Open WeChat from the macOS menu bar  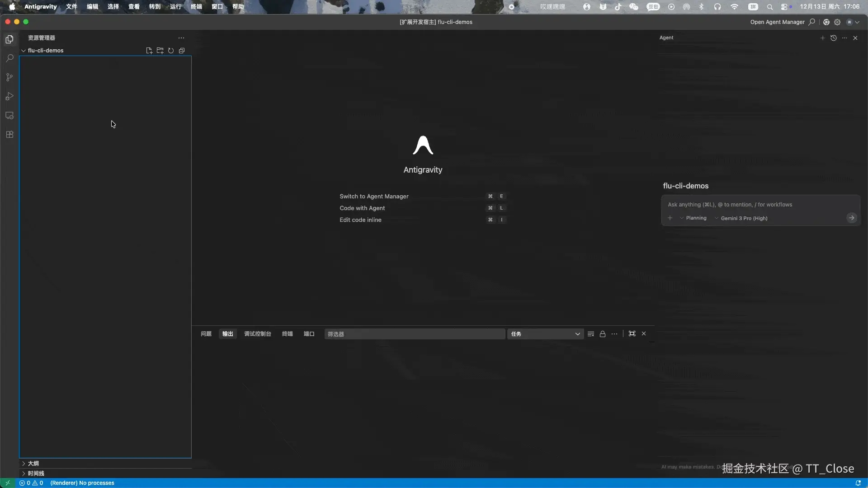point(634,7)
